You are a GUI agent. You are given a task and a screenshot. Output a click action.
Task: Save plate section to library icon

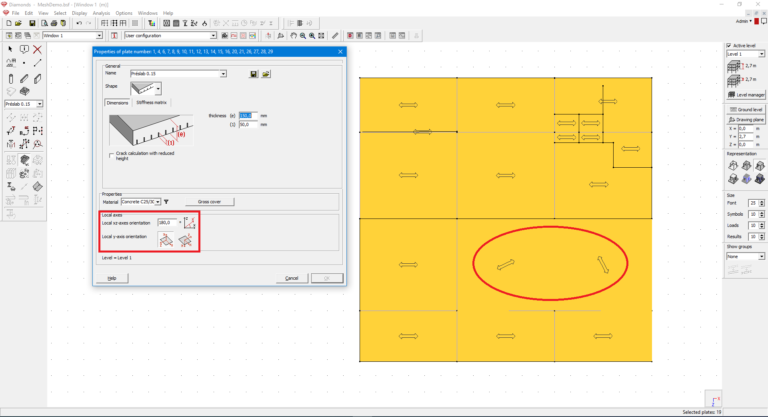click(x=253, y=74)
